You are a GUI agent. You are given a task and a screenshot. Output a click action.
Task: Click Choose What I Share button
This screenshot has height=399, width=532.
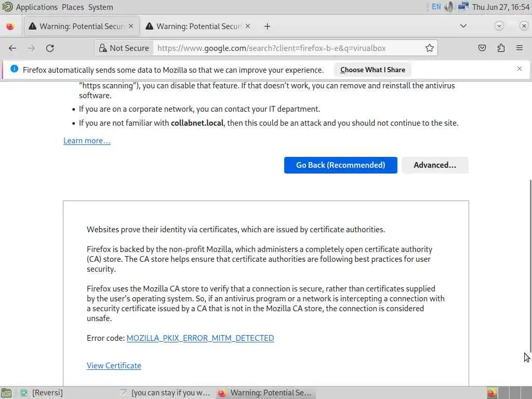point(373,70)
